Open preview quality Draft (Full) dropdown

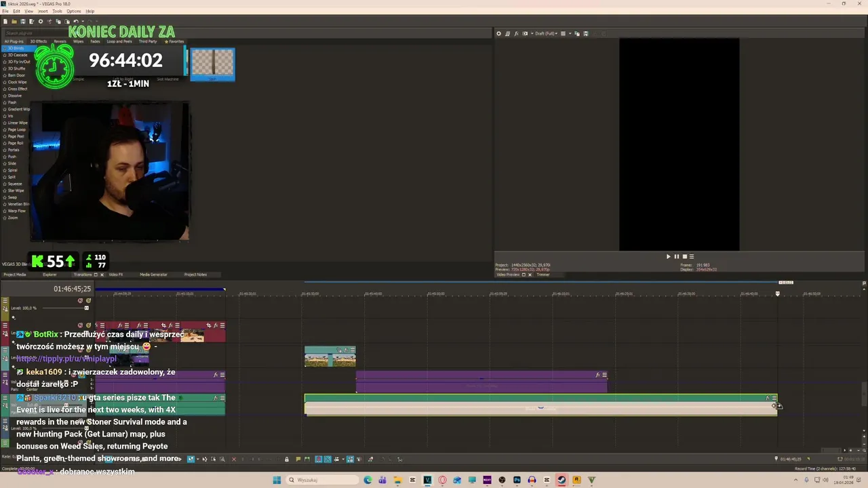coord(547,33)
